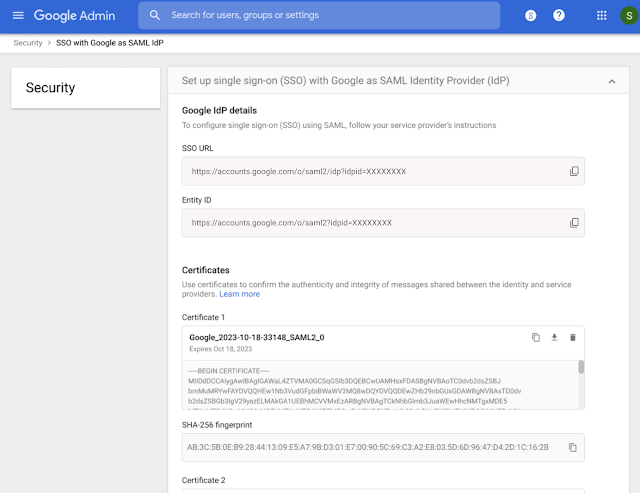The image size is (640, 493).
Task: Click the 'SSO URL' field label
Action: point(197,148)
